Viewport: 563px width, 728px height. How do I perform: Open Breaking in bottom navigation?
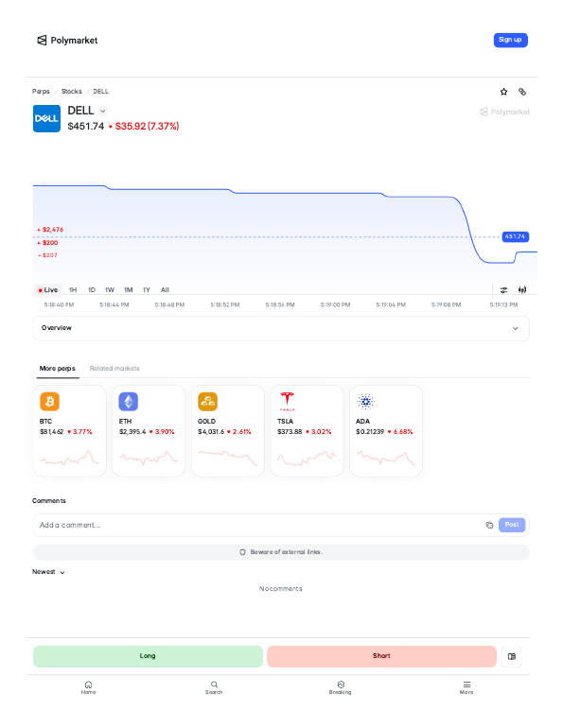(341, 687)
